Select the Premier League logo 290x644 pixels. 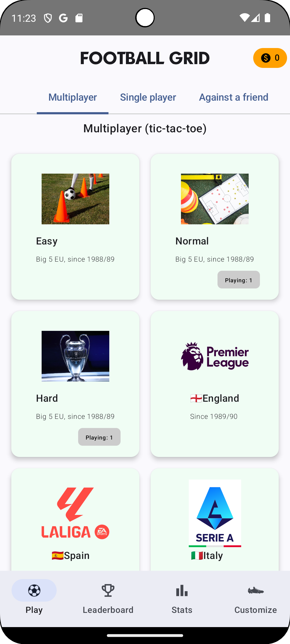(215, 356)
